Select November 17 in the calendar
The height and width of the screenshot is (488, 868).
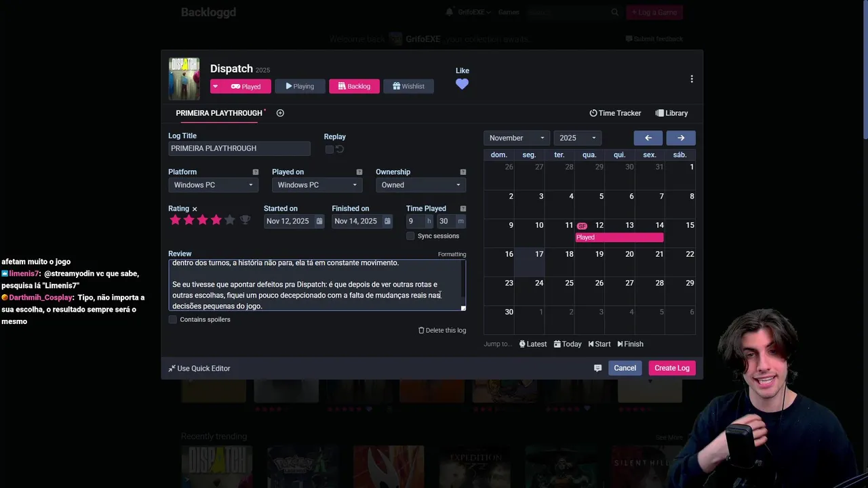click(x=529, y=262)
